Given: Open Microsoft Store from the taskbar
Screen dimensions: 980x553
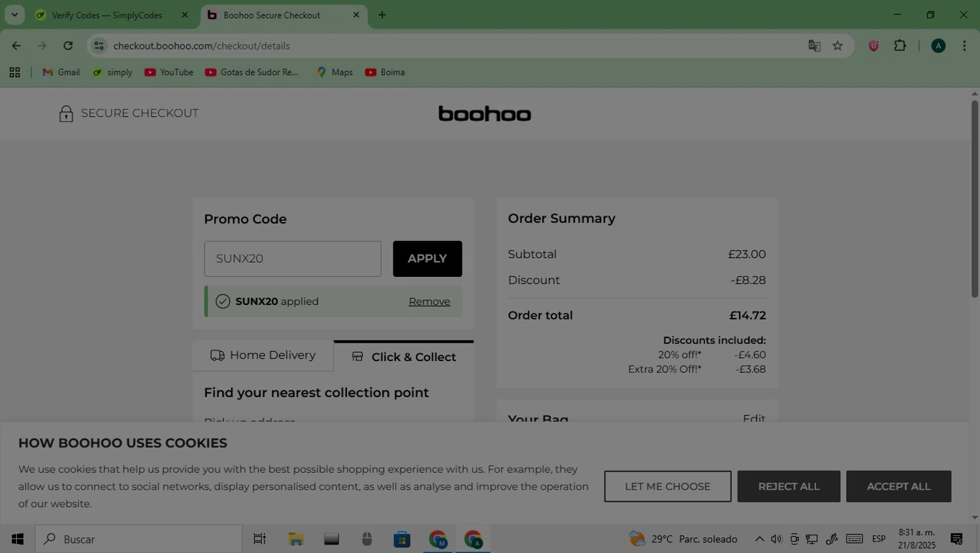Looking at the screenshot, I should coord(402,539).
